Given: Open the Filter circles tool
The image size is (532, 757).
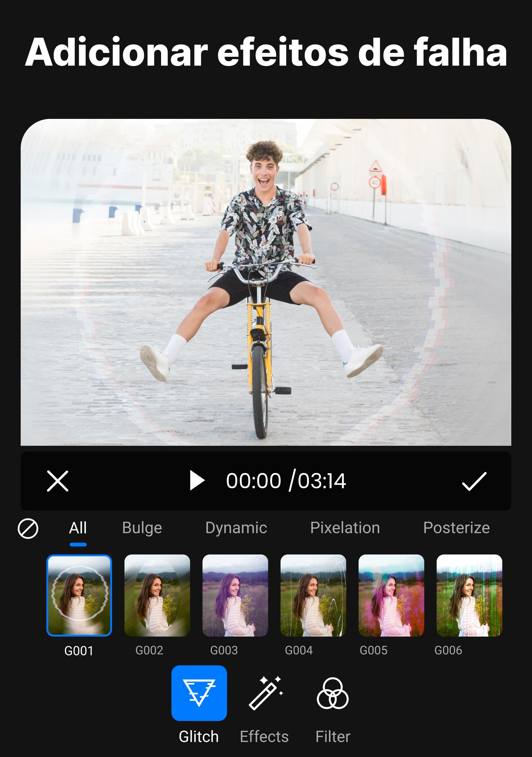Looking at the screenshot, I should point(332,693).
